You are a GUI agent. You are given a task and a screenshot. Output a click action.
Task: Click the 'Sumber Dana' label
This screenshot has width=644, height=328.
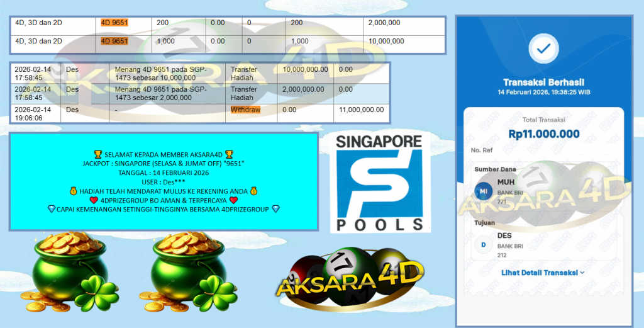coord(496,169)
